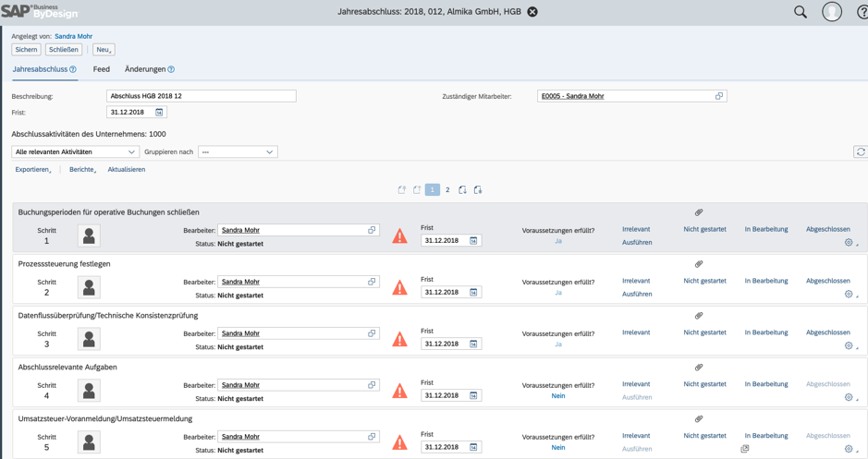Viewport: 868px width, 459px height.
Task: Switch to Feed tab
Action: click(x=102, y=69)
